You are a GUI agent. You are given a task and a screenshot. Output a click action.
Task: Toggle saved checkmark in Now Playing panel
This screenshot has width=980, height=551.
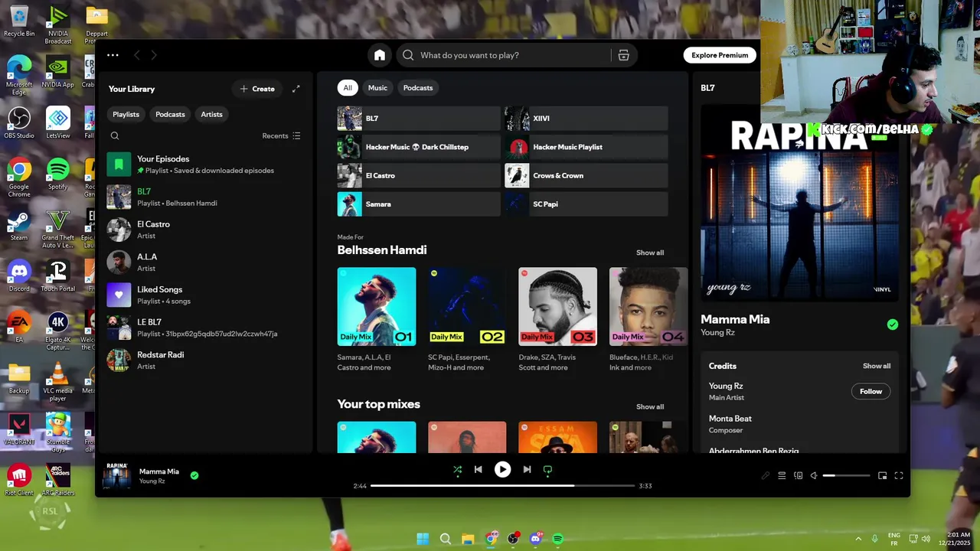[x=893, y=324]
